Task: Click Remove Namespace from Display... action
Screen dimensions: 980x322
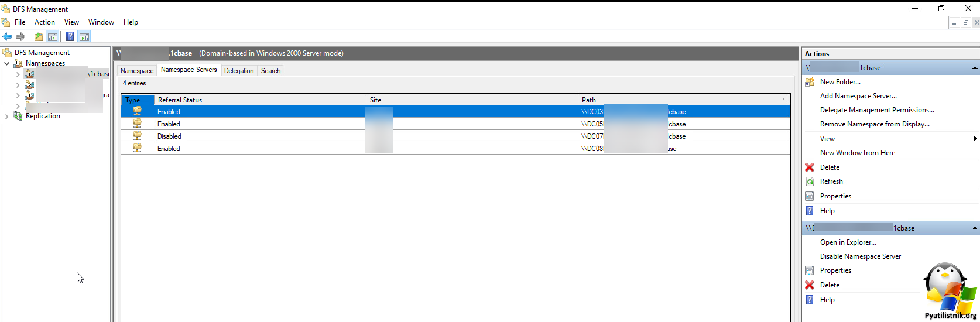Action: point(875,124)
